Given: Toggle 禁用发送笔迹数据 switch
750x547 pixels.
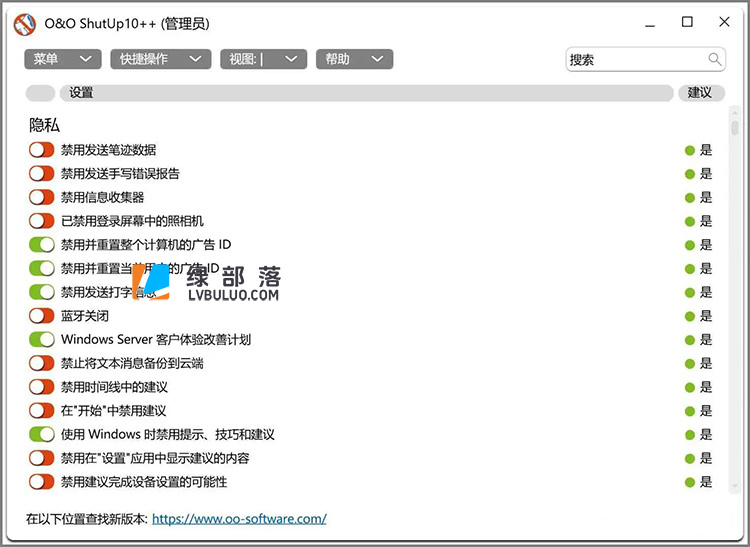Looking at the screenshot, I should pos(42,150).
